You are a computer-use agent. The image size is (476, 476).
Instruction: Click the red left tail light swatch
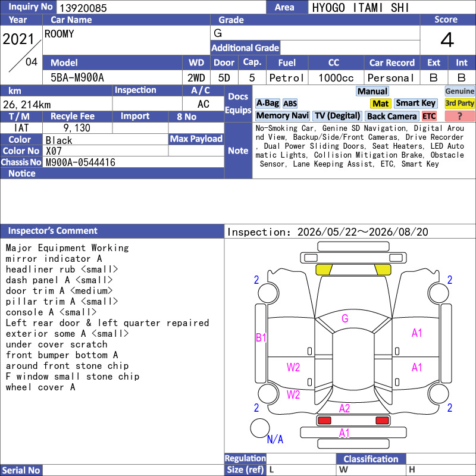tap(324, 421)
